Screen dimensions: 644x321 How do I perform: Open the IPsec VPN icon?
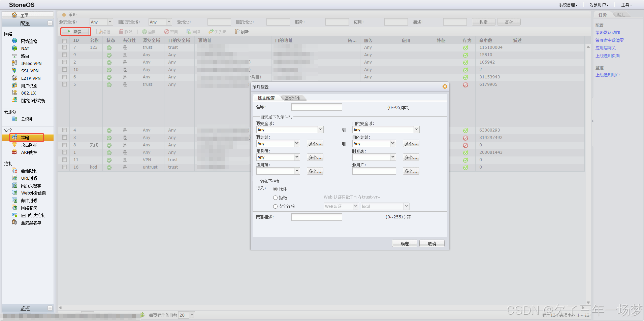(x=14, y=63)
